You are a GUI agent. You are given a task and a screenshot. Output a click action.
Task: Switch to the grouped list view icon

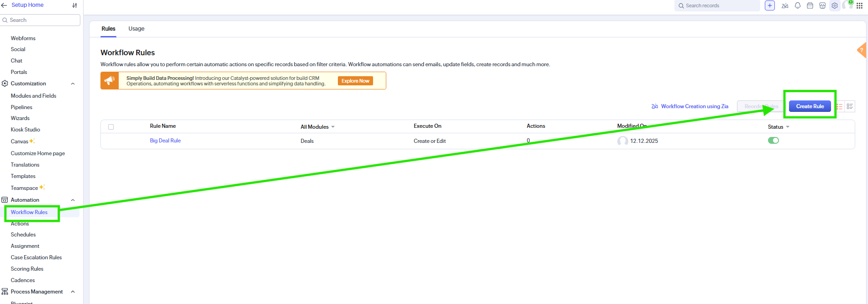pos(850,106)
